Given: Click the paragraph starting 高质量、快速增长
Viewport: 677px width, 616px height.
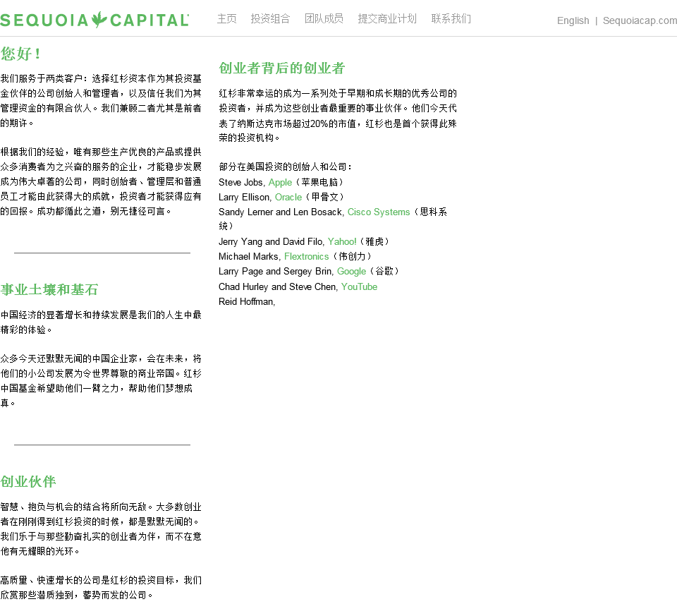Looking at the screenshot, I should 101,588.
